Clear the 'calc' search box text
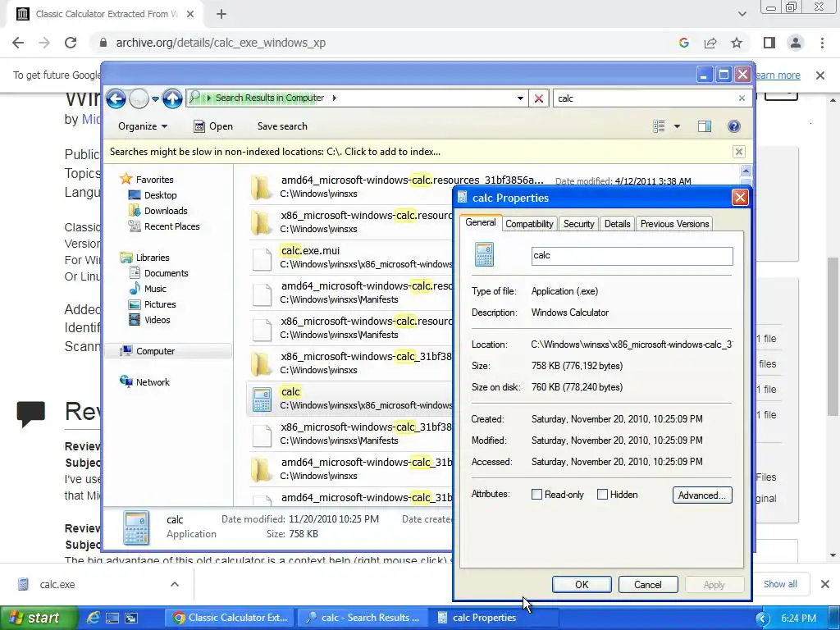The height and width of the screenshot is (630, 840). tap(742, 98)
